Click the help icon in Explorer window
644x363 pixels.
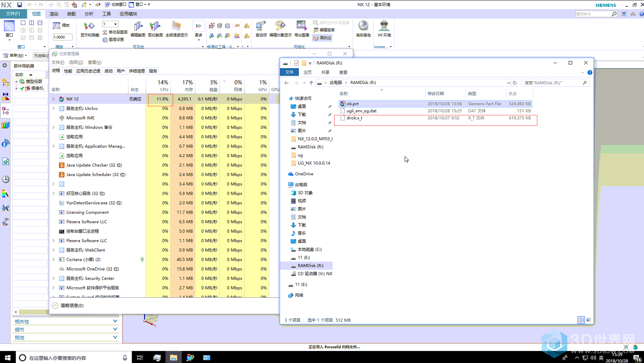pyautogui.click(x=590, y=73)
